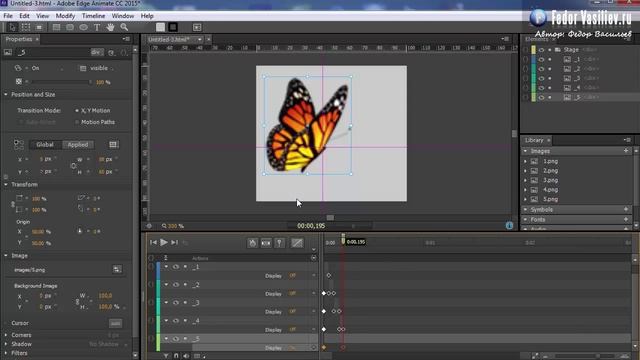Image resolution: width=640 pixels, height=360 pixels.
Task: Click the light background color swatch
Action: pyautogui.click(x=160, y=27)
